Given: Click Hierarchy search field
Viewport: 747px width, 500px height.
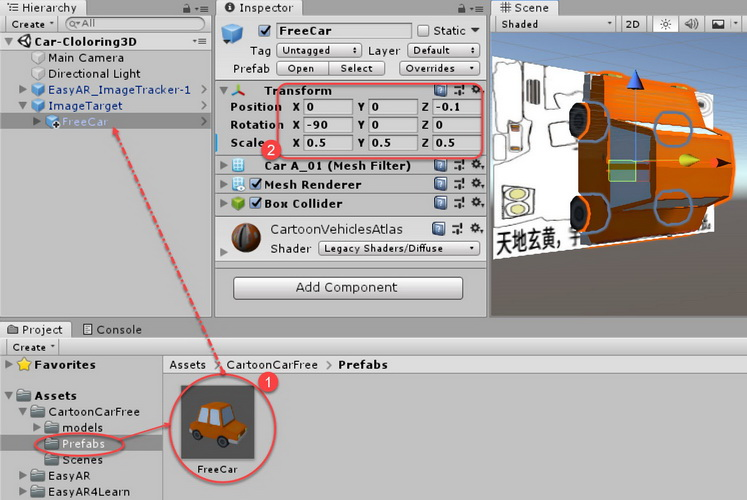Looking at the screenshot, I should 135,23.
